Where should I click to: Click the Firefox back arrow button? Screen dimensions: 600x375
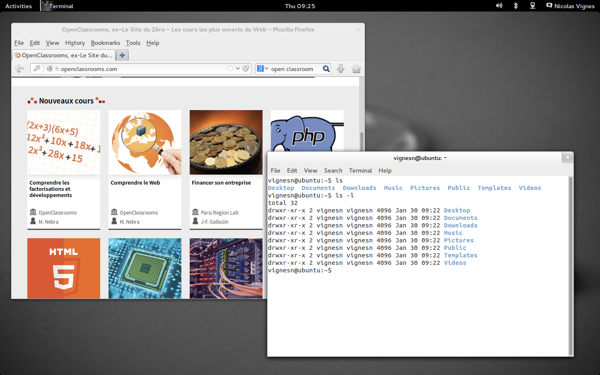pyautogui.click(x=20, y=69)
